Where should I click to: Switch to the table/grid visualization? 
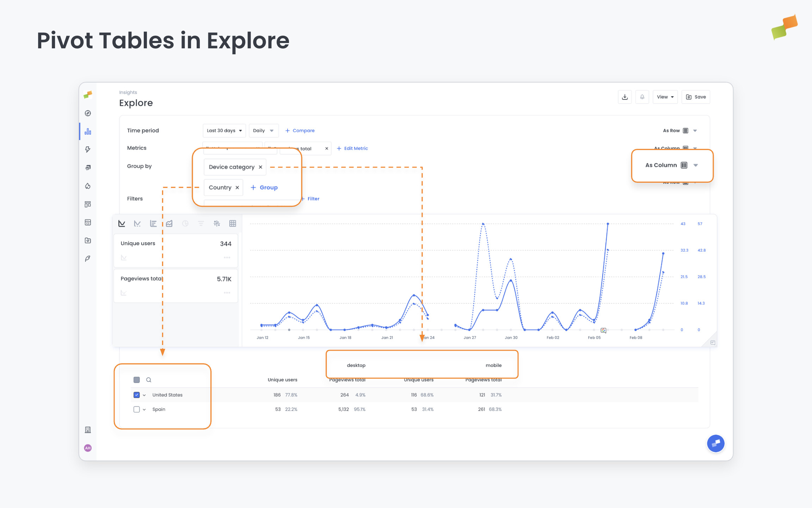pyautogui.click(x=233, y=223)
